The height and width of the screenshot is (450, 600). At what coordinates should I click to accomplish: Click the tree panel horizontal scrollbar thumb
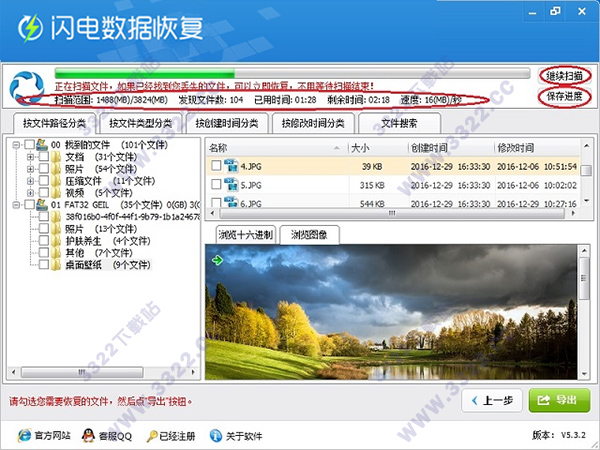click(82, 372)
